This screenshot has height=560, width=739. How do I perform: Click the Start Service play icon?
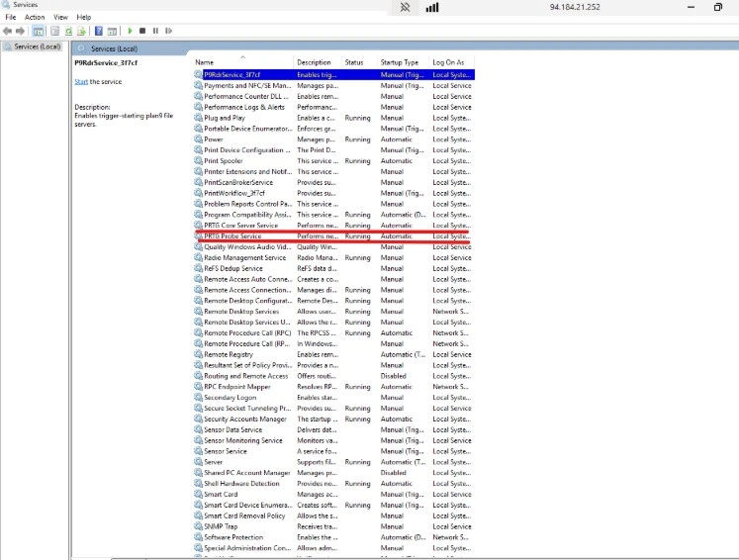point(131,31)
